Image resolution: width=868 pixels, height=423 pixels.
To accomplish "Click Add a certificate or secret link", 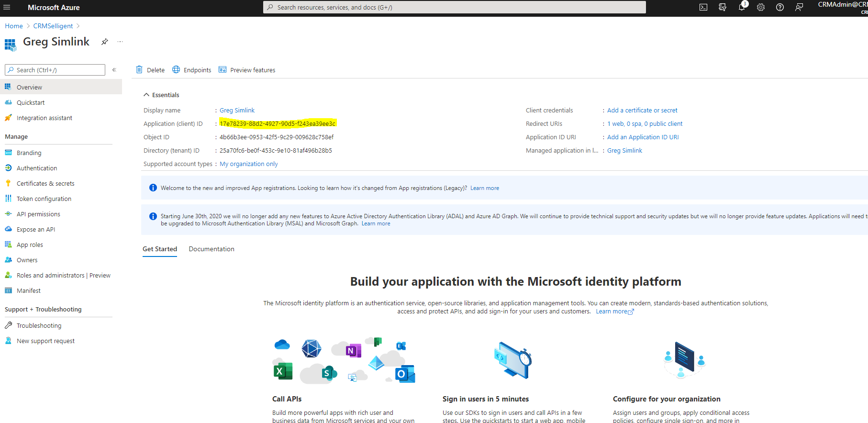I will (642, 110).
